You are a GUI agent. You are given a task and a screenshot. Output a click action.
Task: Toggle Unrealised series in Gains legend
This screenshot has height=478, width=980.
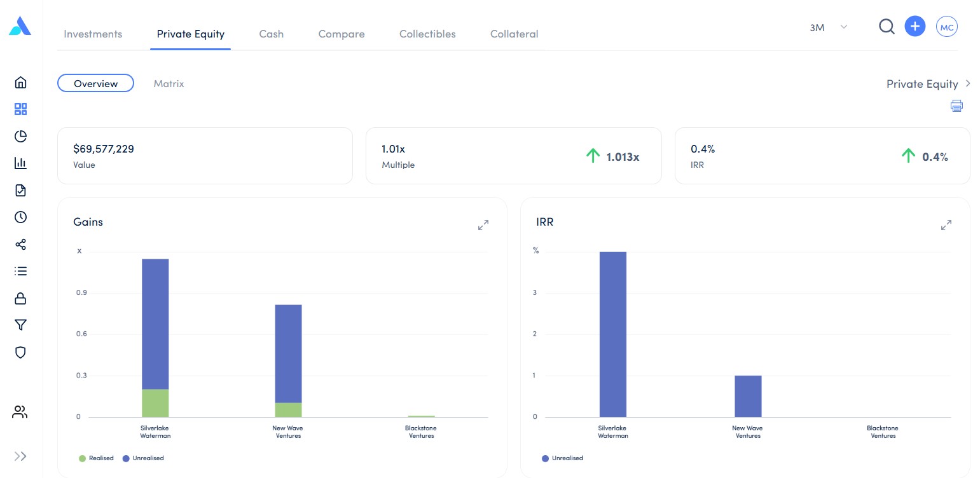pos(143,458)
